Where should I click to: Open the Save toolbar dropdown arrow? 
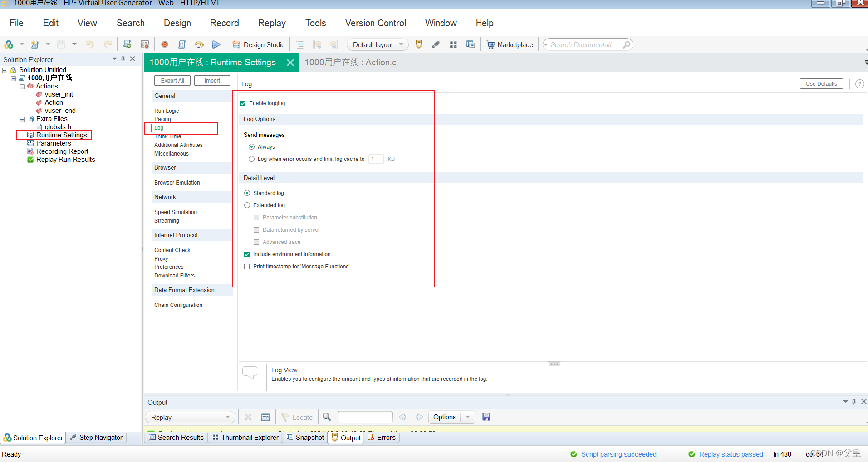(74, 44)
